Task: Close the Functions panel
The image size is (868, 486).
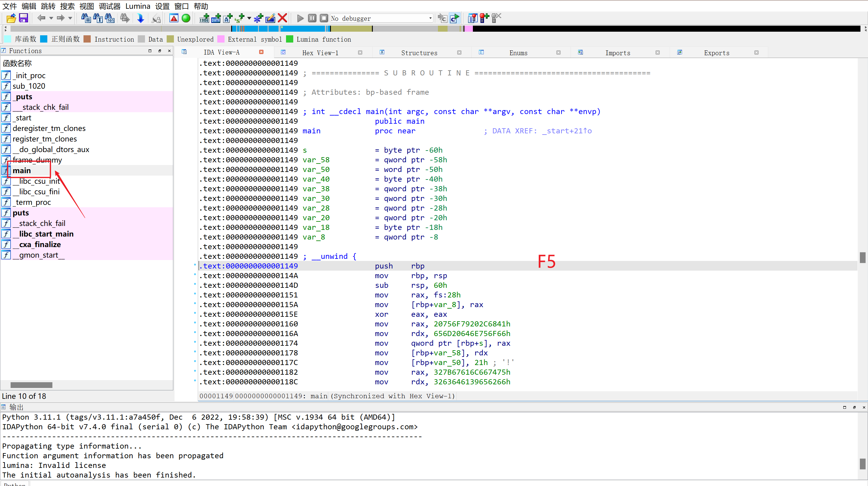Action: [x=169, y=51]
